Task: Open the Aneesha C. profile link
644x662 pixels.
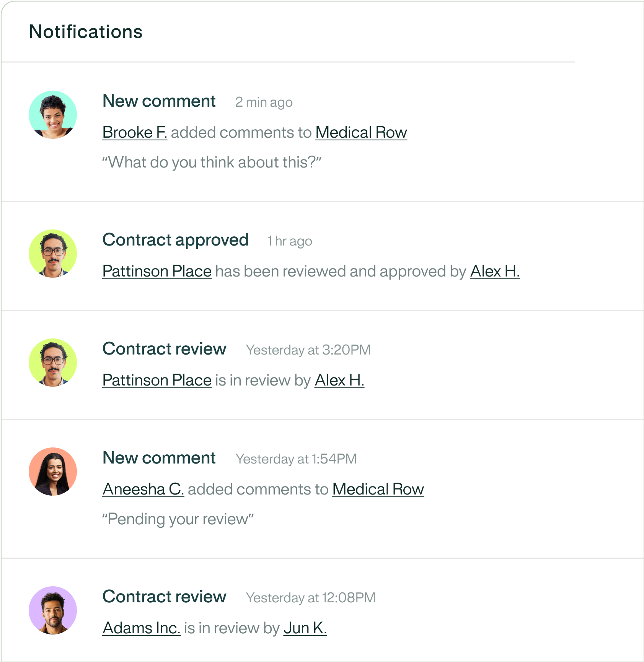Action: (x=143, y=489)
